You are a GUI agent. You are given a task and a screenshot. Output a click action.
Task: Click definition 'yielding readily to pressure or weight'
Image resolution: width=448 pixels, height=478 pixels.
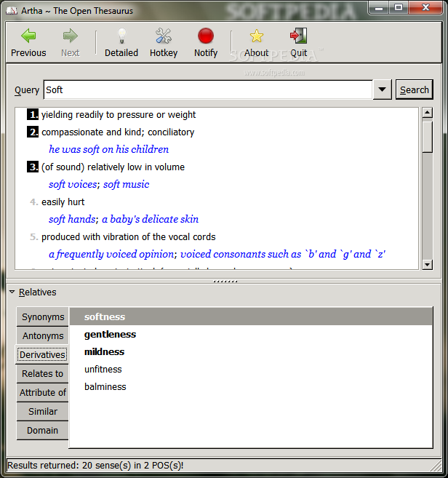pos(119,115)
